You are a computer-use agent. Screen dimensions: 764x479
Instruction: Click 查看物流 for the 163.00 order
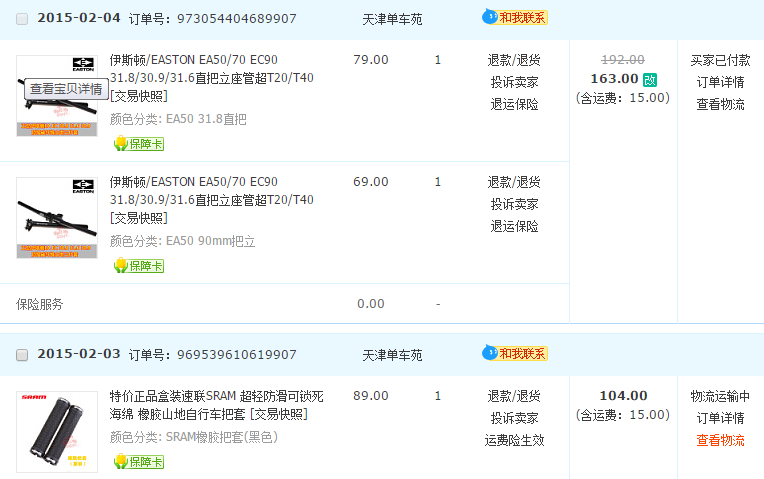click(x=720, y=104)
